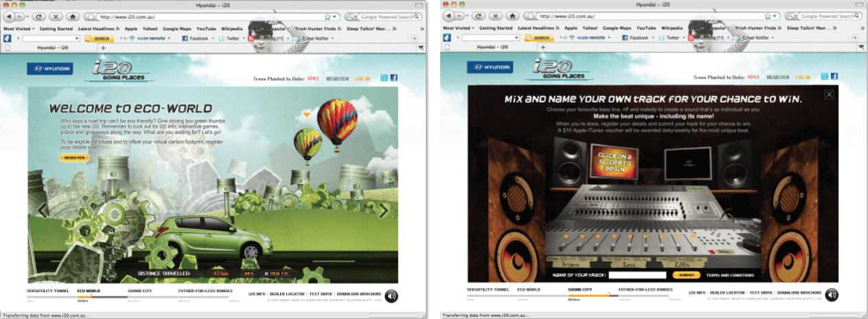Open the Google Maps bookmark in the right window
Viewport: 868px width, 319px height.
click(x=616, y=28)
